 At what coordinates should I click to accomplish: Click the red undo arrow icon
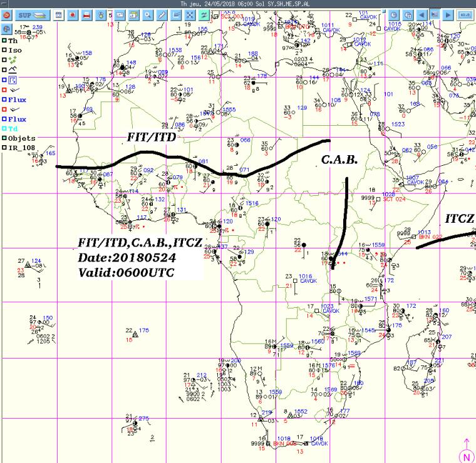click(x=7, y=15)
